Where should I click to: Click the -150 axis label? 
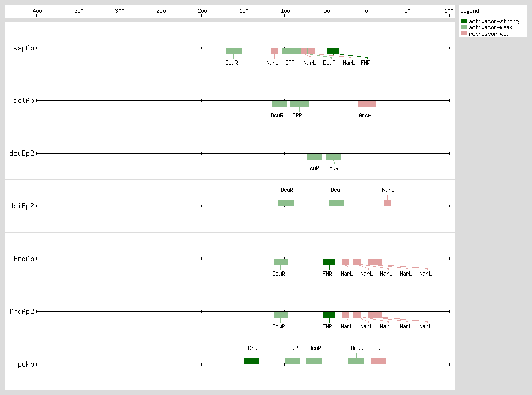coord(242,11)
